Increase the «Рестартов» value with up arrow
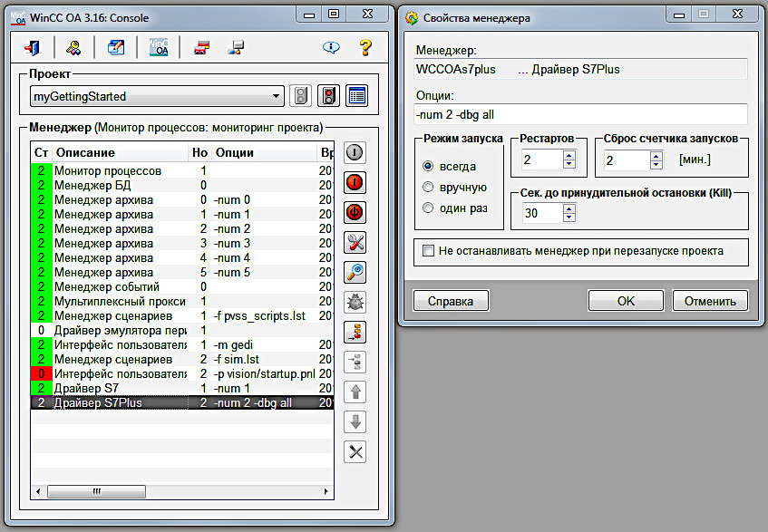 [x=569, y=155]
